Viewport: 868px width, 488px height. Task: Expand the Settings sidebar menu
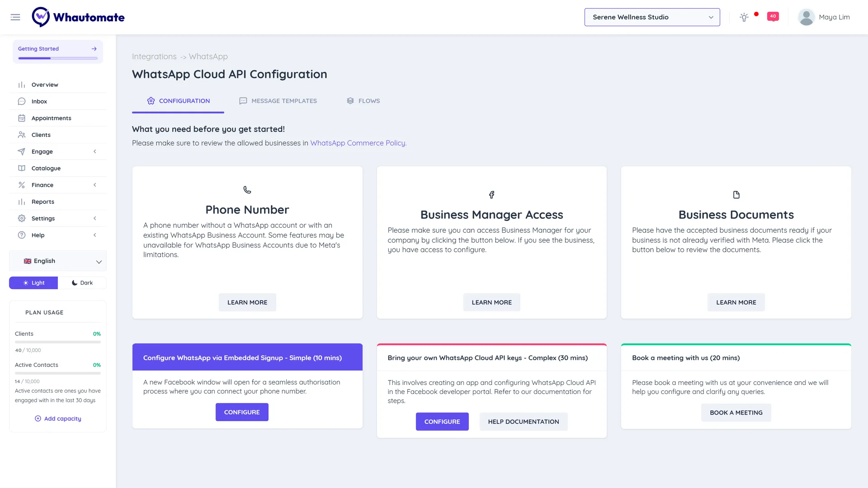point(58,219)
